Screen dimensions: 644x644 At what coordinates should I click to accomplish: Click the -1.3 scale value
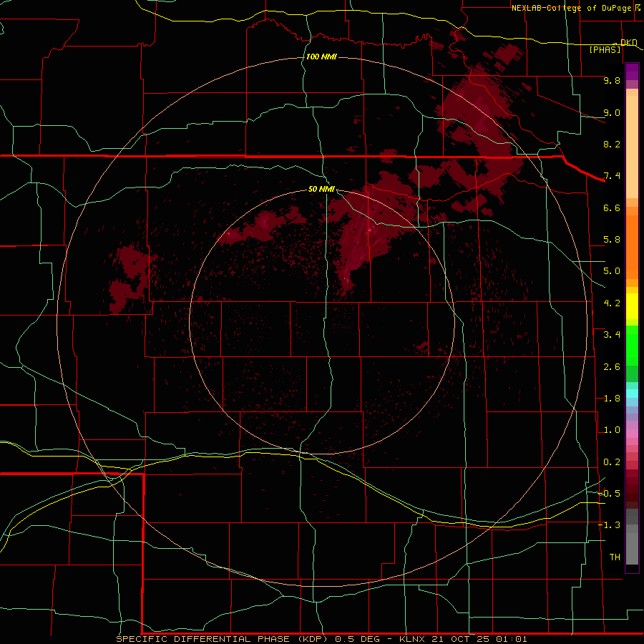point(610,525)
